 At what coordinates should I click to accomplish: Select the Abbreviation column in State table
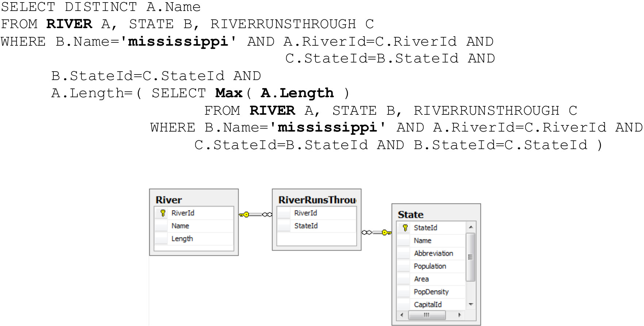433,253
